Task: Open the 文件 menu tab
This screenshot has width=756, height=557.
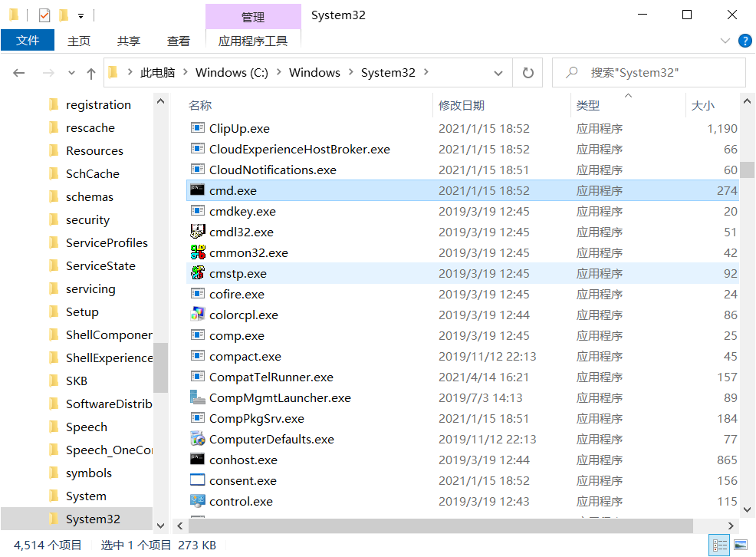Action: (x=28, y=40)
